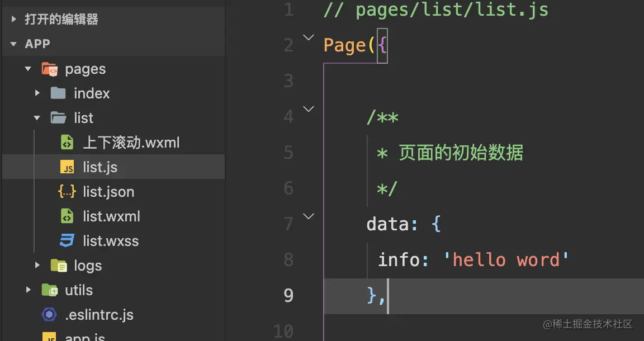644x341 pixels.
Task: Fold the comment block at line 4
Action: (309, 109)
